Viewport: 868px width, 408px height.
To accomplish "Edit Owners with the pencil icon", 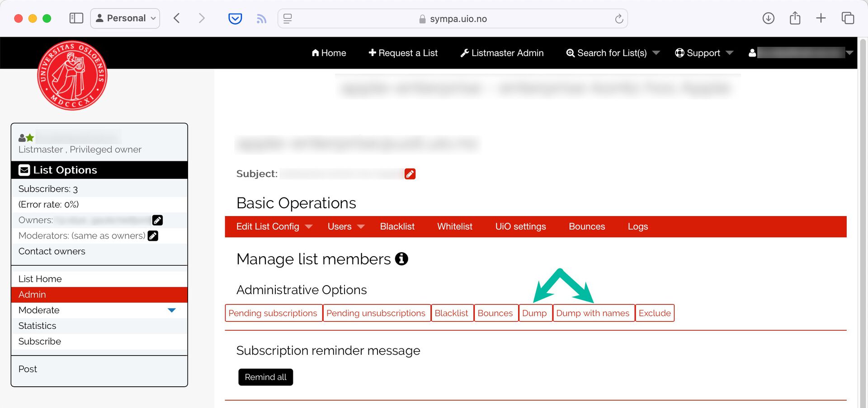I will tap(157, 220).
